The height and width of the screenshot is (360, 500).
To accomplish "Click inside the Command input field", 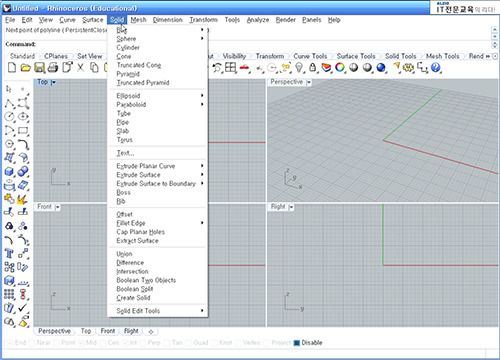I will click(x=263, y=44).
